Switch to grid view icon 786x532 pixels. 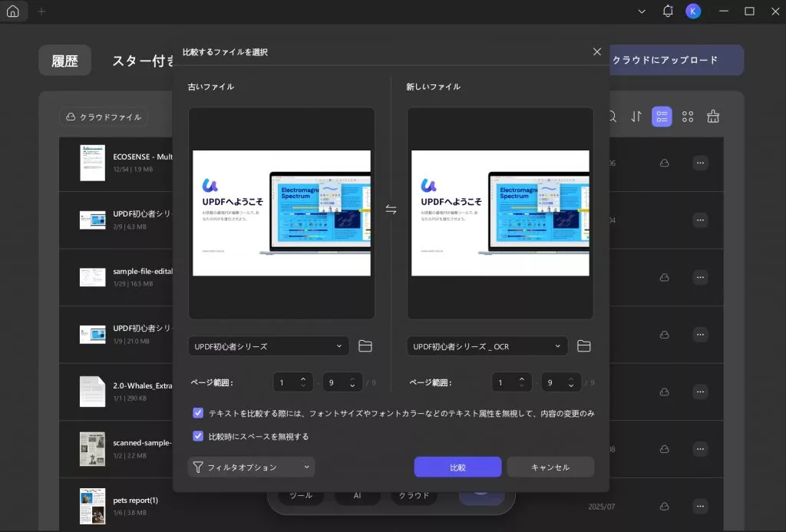(688, 117)
